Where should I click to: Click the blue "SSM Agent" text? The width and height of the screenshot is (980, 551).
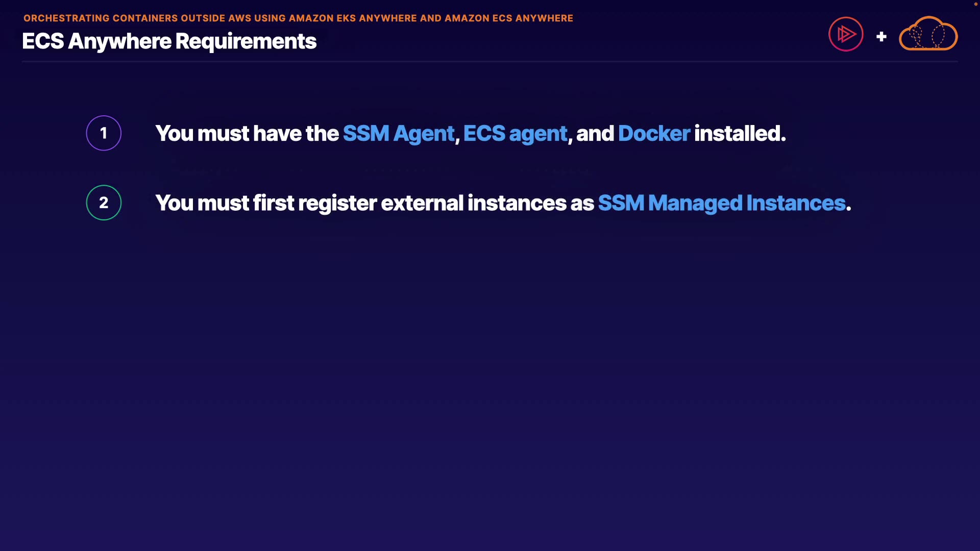tap(398, 134)
